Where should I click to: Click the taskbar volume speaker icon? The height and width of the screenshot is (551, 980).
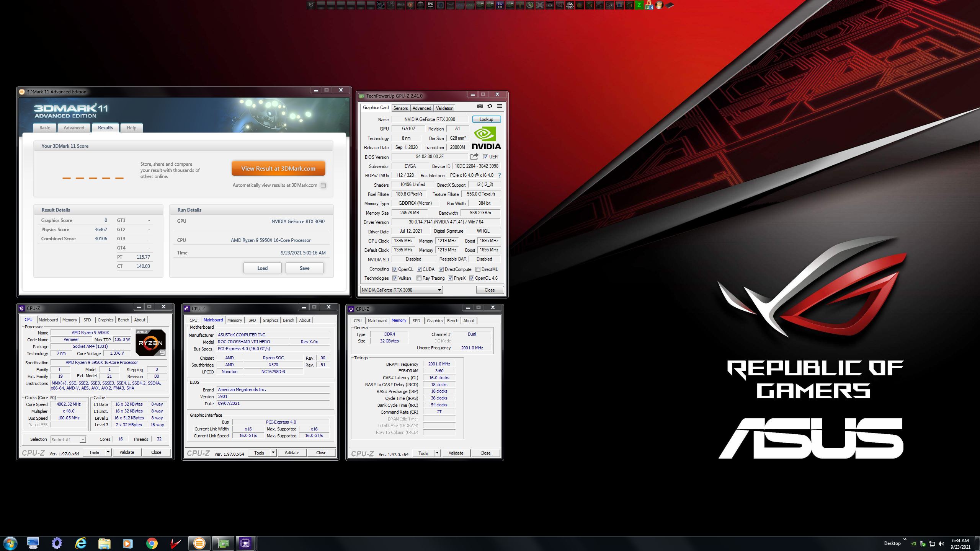(941, 543)
